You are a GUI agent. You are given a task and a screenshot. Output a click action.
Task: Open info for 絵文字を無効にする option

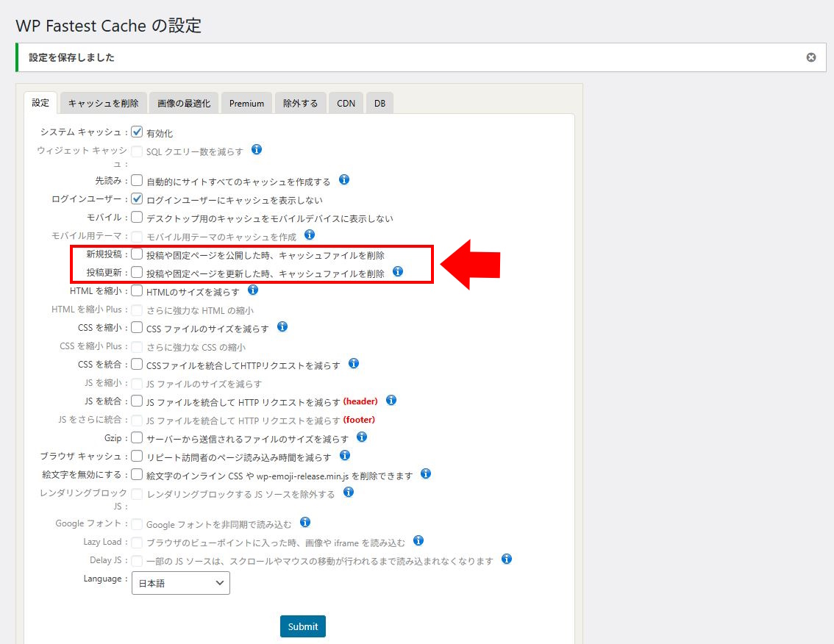426,473
